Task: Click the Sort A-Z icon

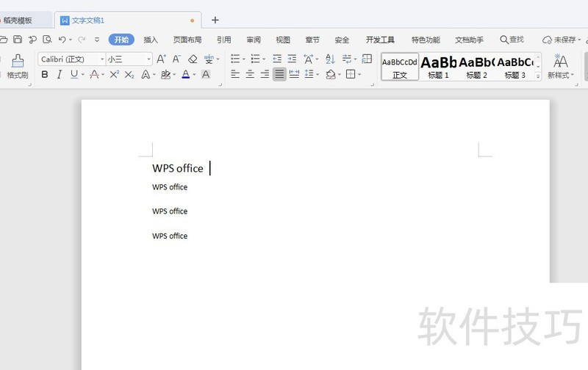Action: pyautogui.click(x=330, y=59)
